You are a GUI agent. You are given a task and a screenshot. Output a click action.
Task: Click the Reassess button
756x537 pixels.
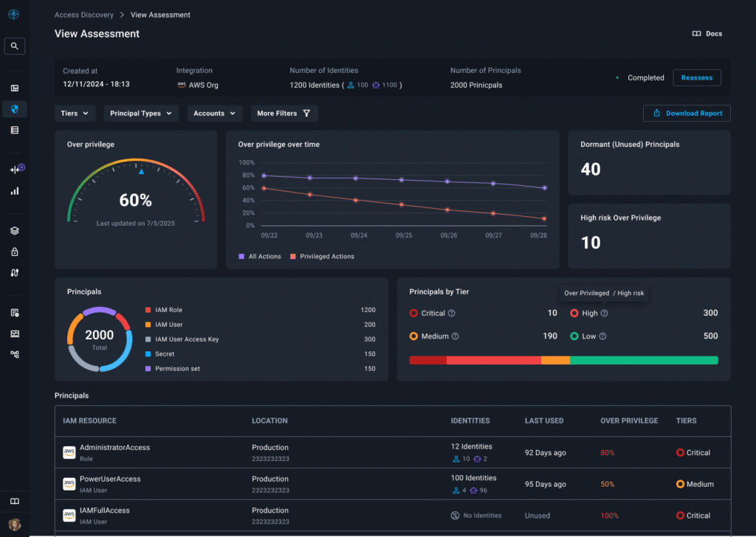tap(696, 77)
